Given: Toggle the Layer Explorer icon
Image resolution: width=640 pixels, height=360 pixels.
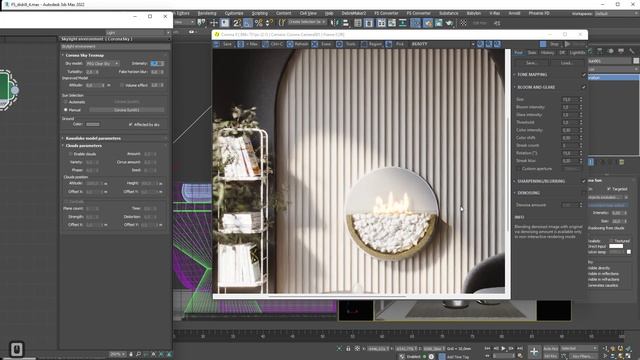Looking at the screenshot, I should pos(369,23).
